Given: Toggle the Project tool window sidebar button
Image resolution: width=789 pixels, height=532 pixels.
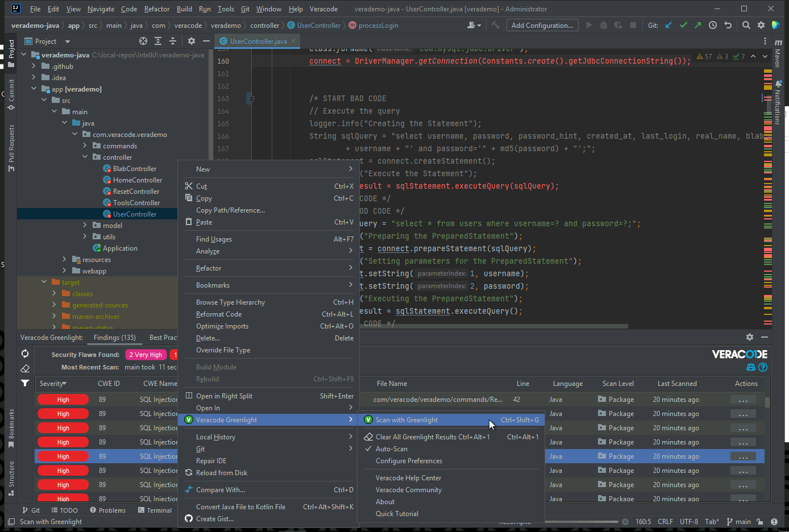Looking at the screenshot, I should 11,53.
